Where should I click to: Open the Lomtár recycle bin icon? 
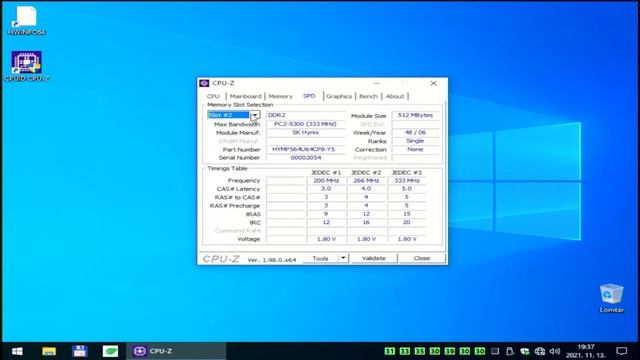611,298
